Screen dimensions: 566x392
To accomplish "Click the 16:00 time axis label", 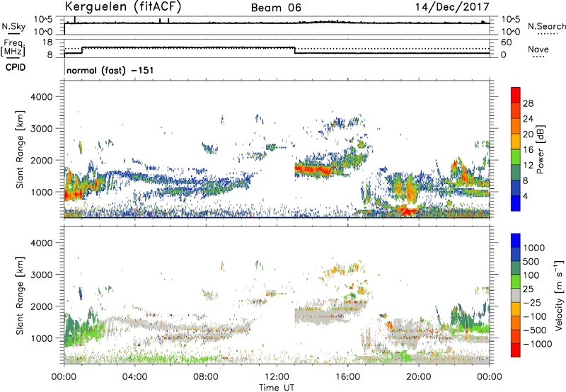I will click(347, 377).
